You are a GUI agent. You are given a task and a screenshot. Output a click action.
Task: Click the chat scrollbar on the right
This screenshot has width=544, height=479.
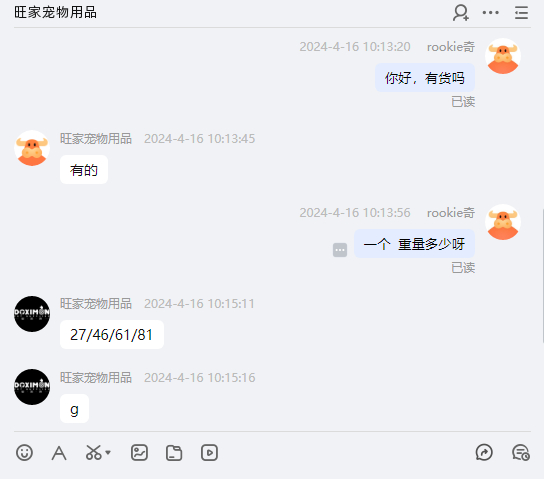coord(542,276)
